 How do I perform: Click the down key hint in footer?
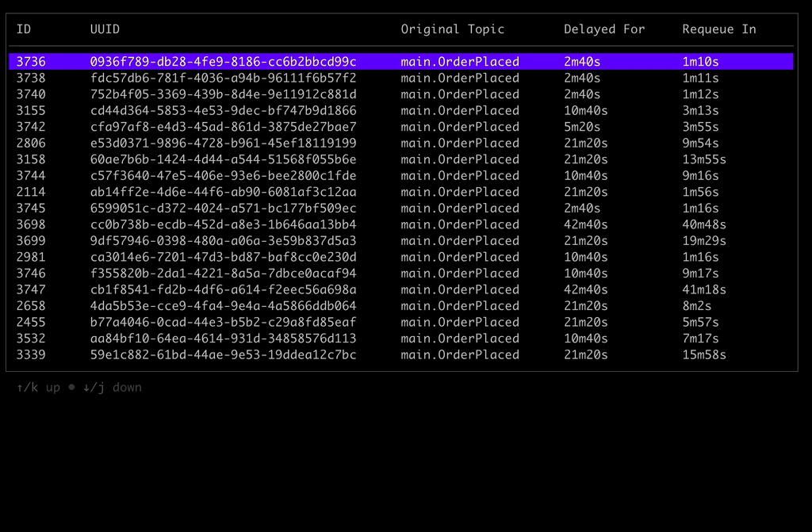pyautogui.click(x=113, y=388)
